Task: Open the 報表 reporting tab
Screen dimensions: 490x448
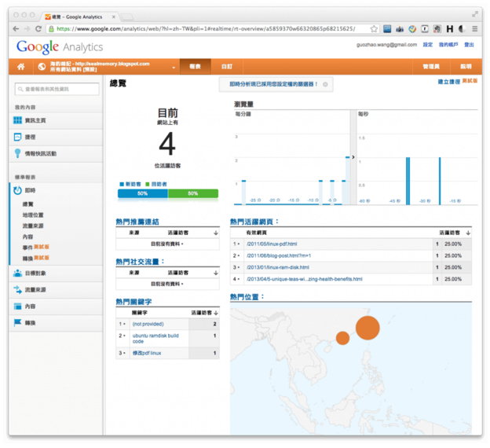Action: point(195,66)
